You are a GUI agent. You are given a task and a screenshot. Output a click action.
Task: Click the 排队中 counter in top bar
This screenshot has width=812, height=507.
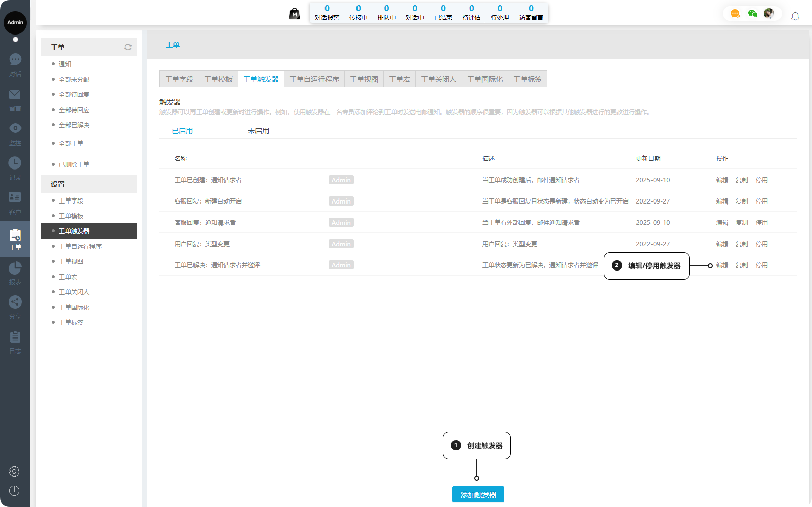coord(386,13)
